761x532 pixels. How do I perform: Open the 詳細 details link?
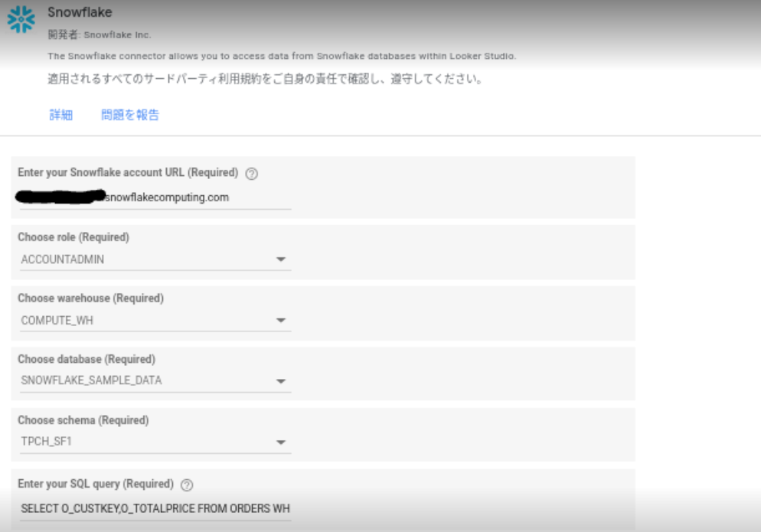[x=61, y=115]
